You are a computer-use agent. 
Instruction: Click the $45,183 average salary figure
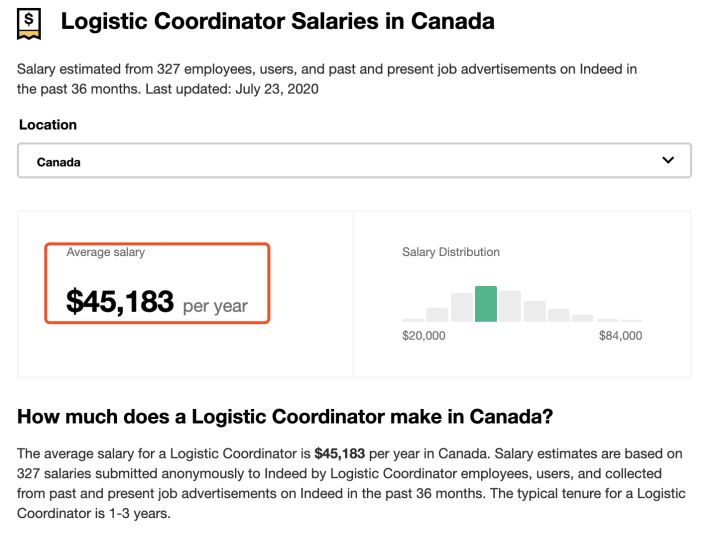click(120, 301)
